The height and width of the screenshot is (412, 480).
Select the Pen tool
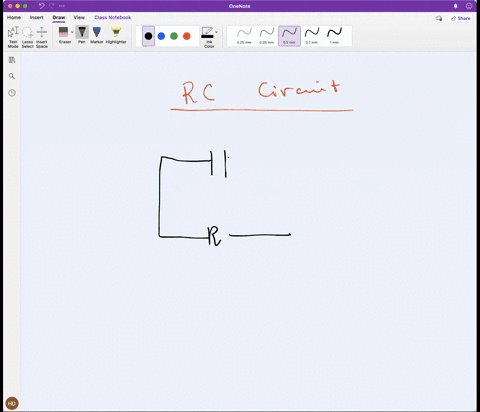[x=82, y=35]
